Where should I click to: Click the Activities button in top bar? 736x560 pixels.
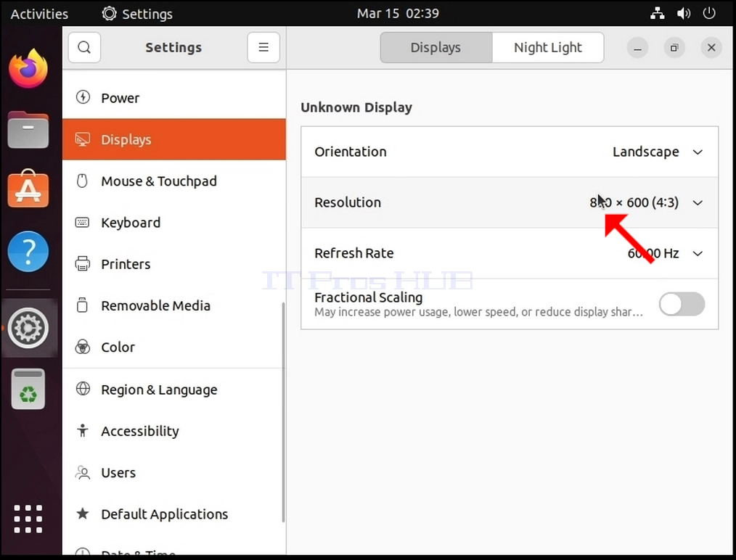[39, 14]
